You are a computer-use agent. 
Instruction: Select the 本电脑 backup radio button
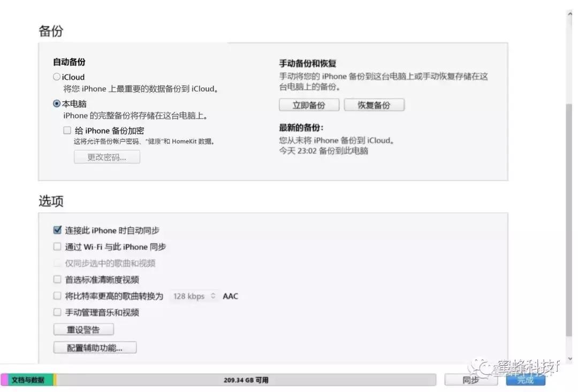56,104
